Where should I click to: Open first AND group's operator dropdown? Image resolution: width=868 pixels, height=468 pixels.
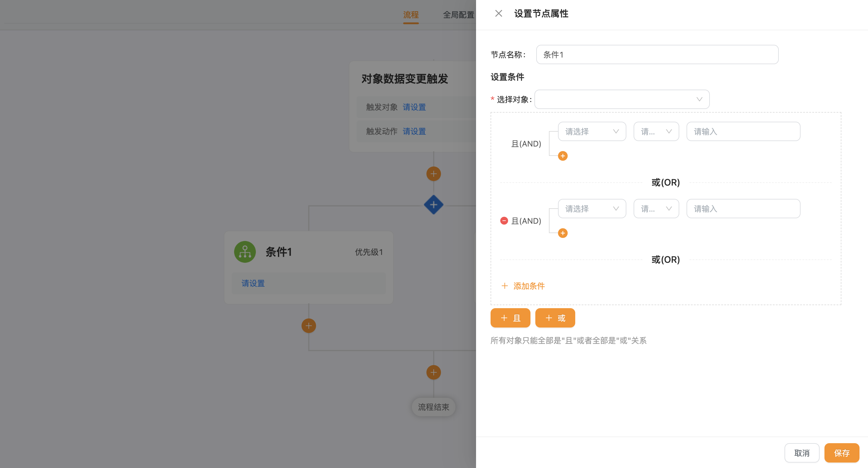(656, 131)
